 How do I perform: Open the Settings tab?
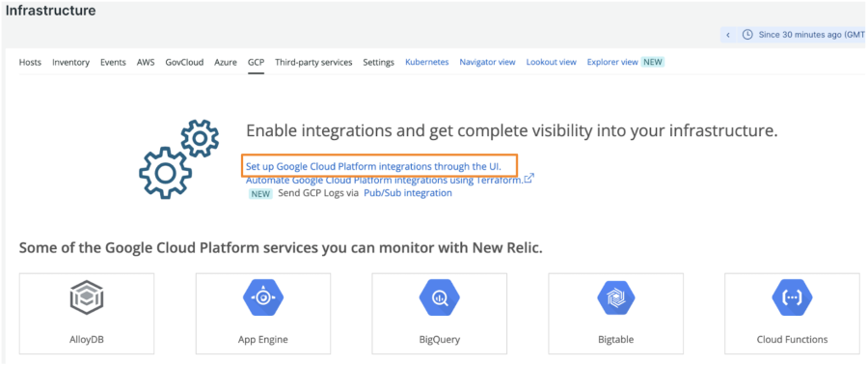click(x=379, y=62)
